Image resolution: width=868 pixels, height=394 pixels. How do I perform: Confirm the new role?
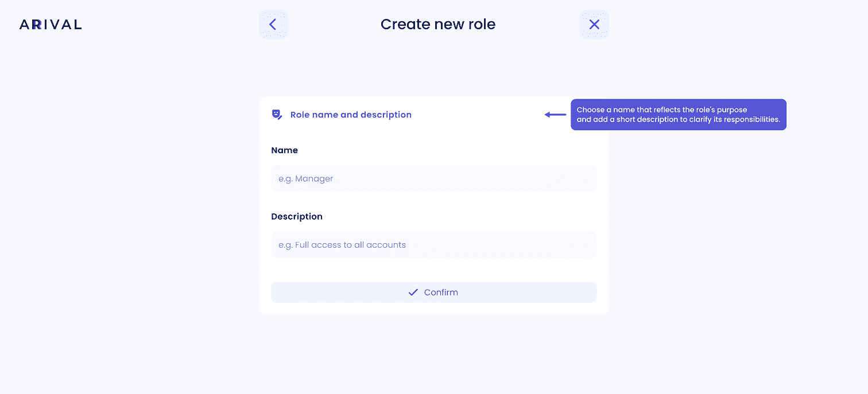433,292
